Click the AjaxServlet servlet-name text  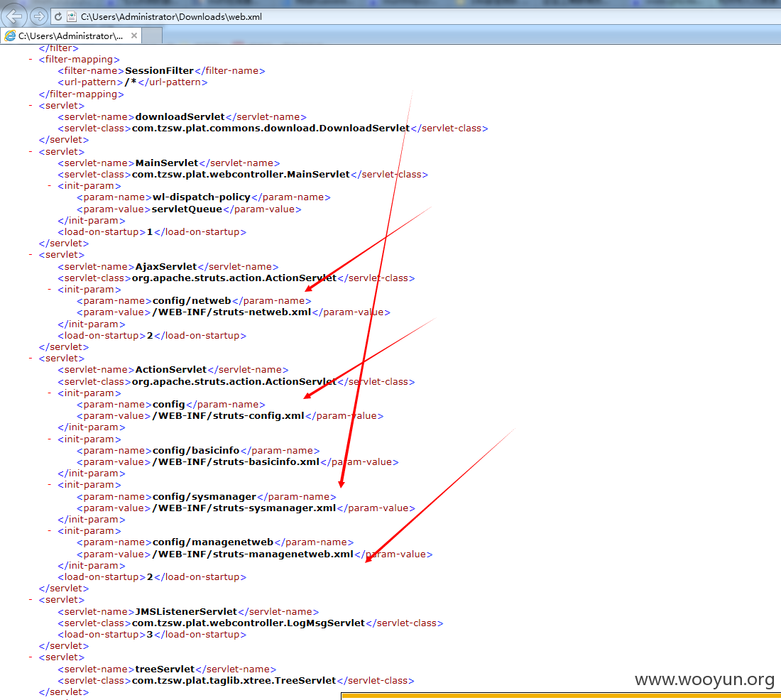pyautogui.click(x=166, y=266)
